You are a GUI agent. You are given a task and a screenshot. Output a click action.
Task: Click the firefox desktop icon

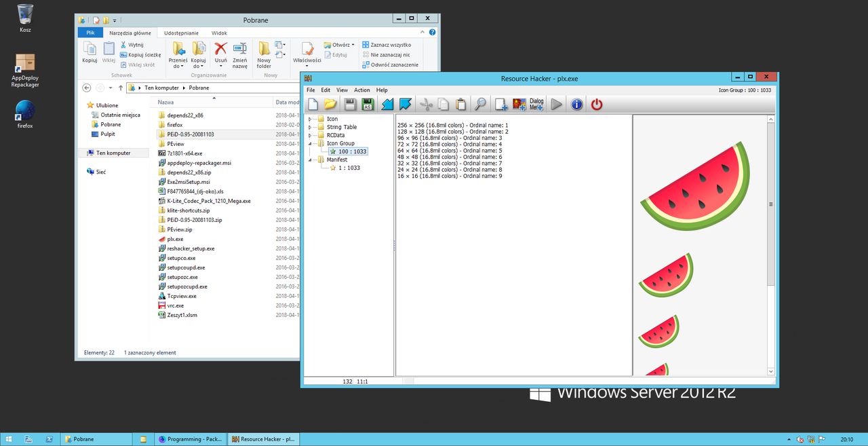(25, 114)
